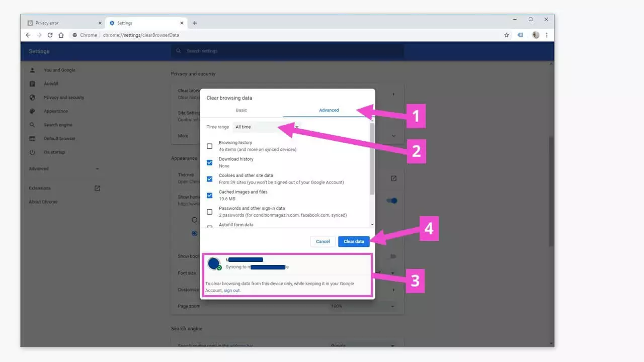
Task: Switch to the Basic tab
Action: [x=242, y=110]
